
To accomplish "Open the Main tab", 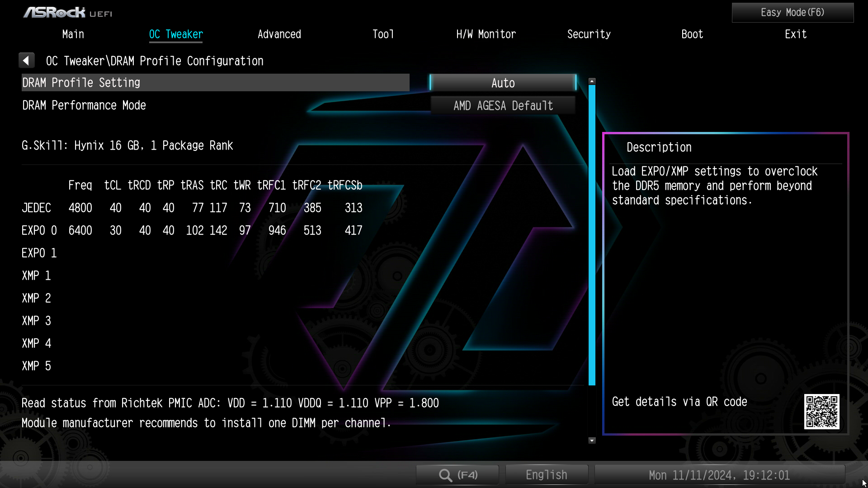I will point(73,34).
